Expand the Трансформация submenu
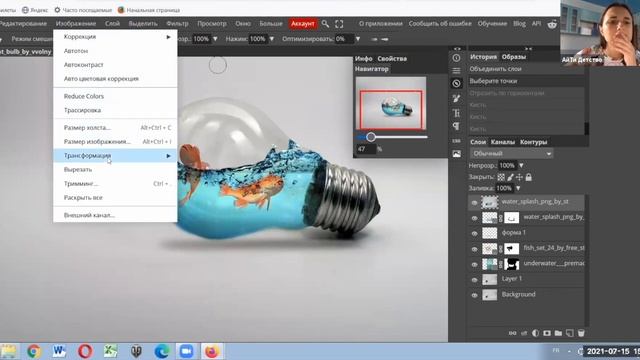 click(115, 156)
